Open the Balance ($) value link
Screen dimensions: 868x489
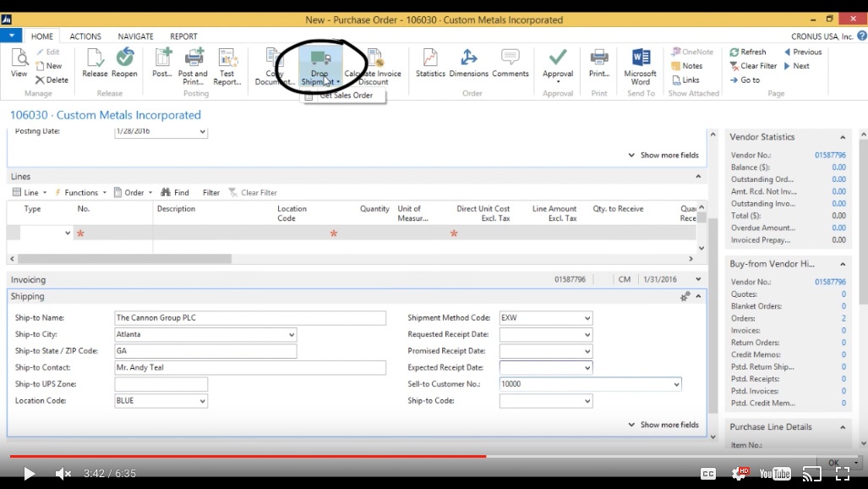click(x=838, y=168)
